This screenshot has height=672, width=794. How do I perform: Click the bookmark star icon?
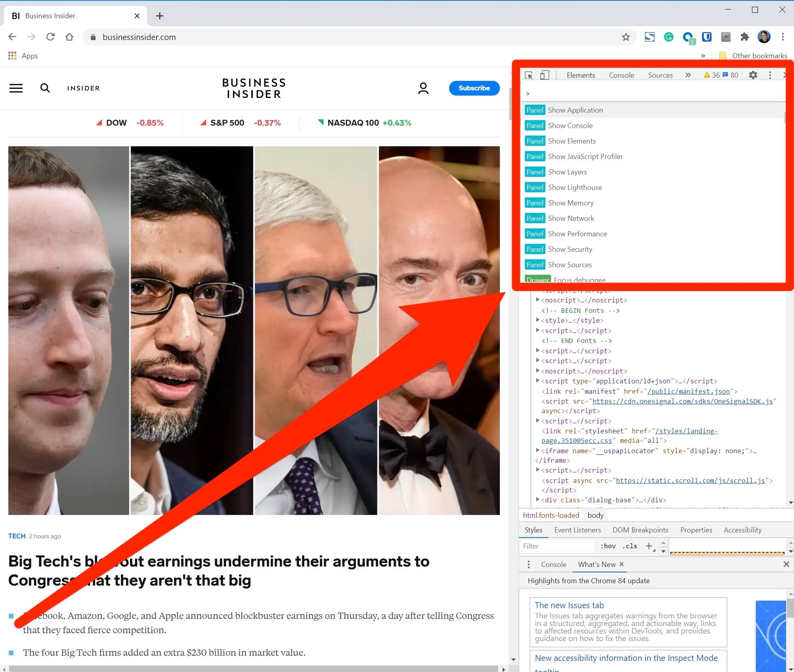point(626,37)
